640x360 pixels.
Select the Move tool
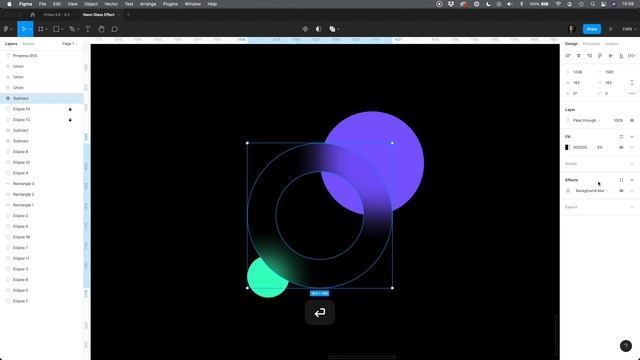coord(24,29)
